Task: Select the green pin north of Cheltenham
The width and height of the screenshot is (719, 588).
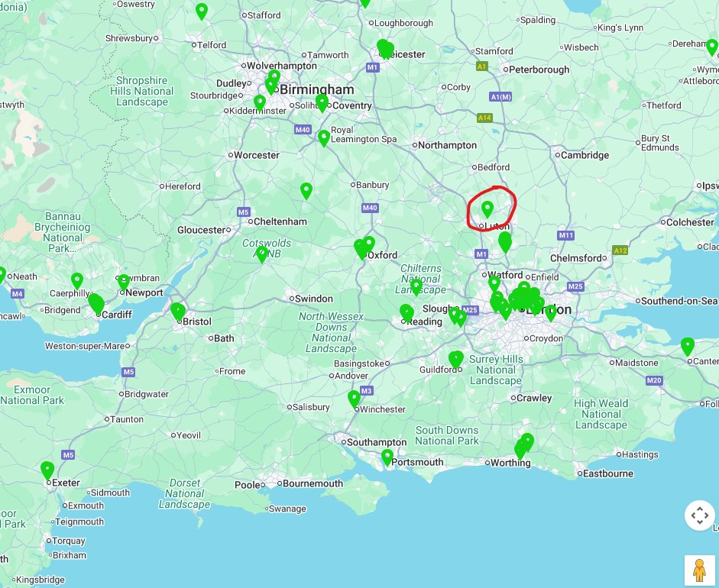Action: click(x=306, y=191)
